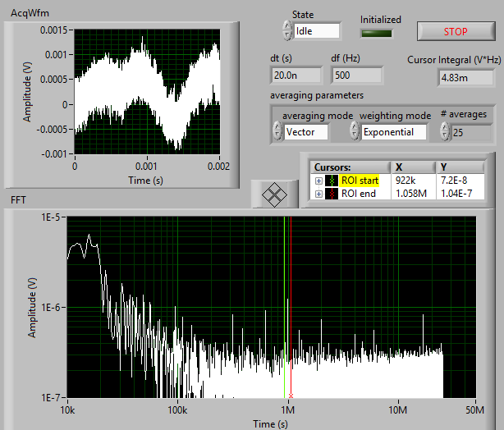Select the ROI start cursor name
This screenshot has width=504, height=430.
click(x=360, y=181)
